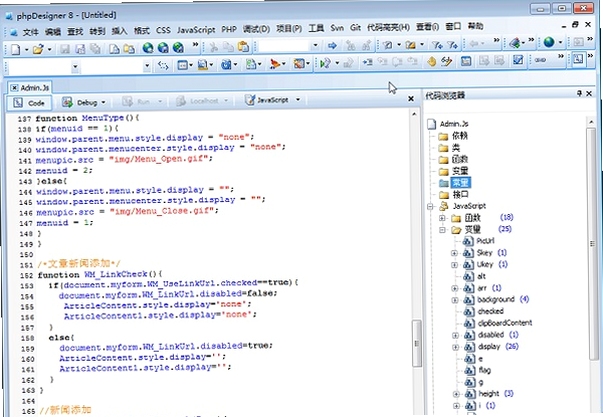
Task: Click the PicUrl variable icon
Action: click(468, 241)
